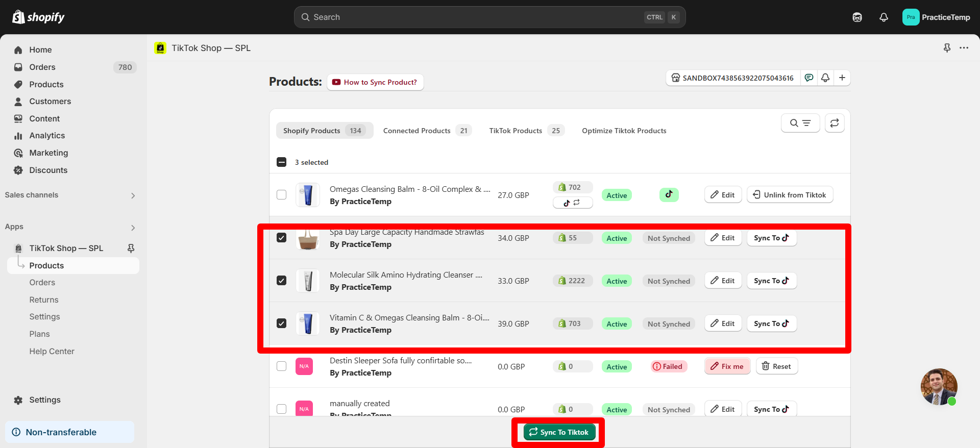Open the chat icon beside the sandbox ID
Viewport: 980px width, 448px height.
[809, 78]
